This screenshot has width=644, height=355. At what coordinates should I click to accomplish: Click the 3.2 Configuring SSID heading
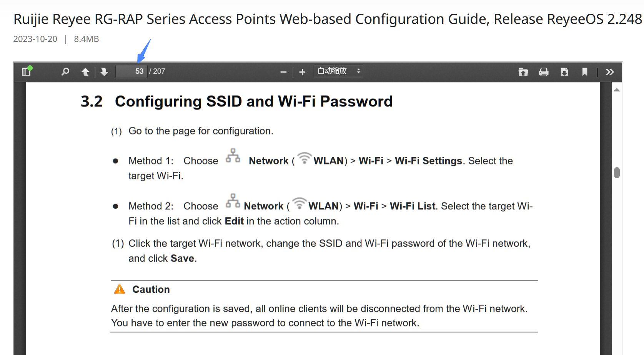pyautogui.click(x=236, y=101)
